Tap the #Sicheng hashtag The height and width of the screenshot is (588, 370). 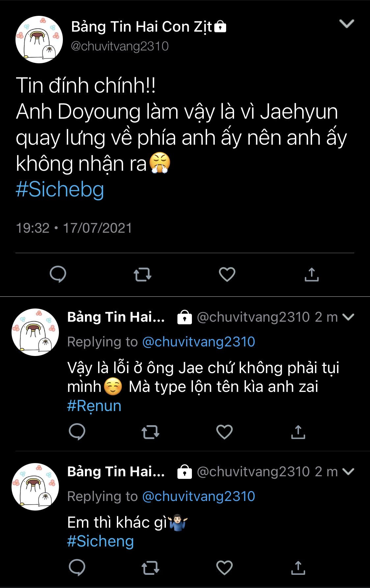[100, 541]
